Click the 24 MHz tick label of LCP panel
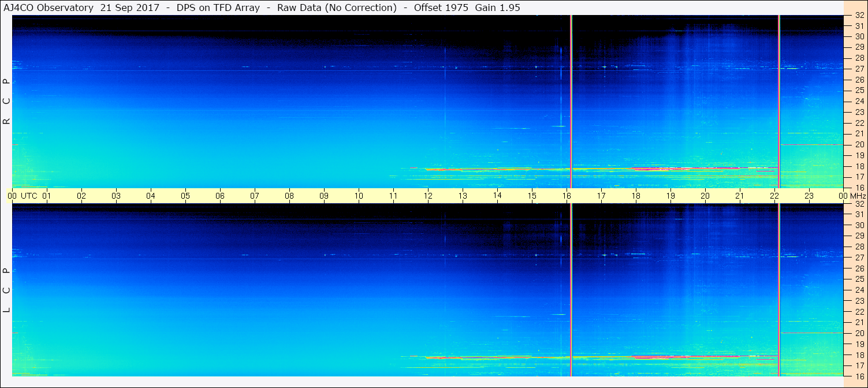 (x=859, y=290)
